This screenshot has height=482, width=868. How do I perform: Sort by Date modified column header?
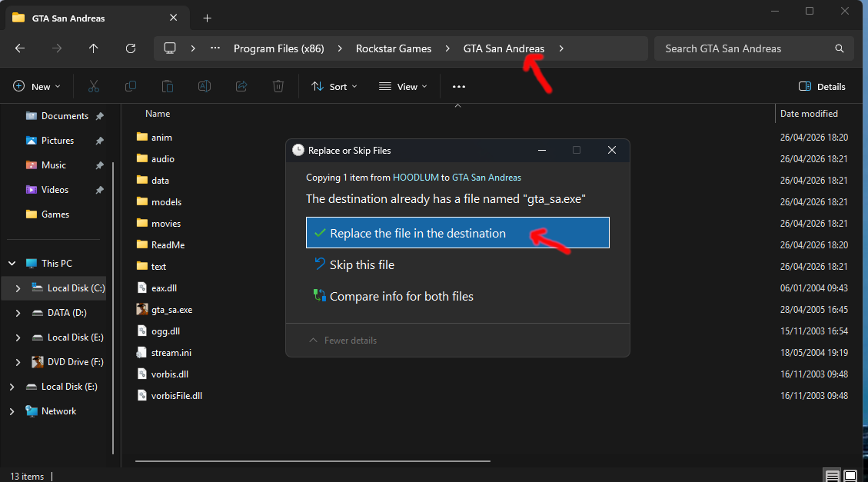(809, 114)
